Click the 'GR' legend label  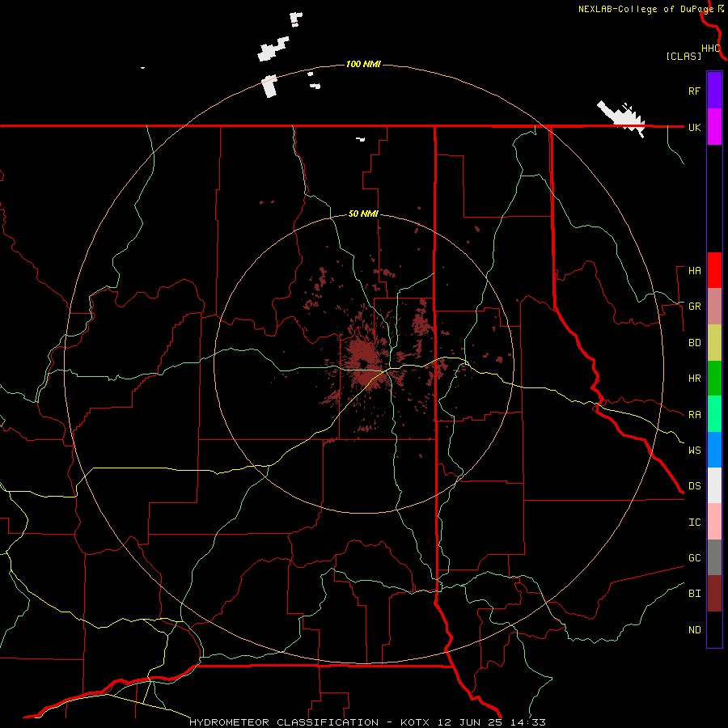(x=694, y=307)
